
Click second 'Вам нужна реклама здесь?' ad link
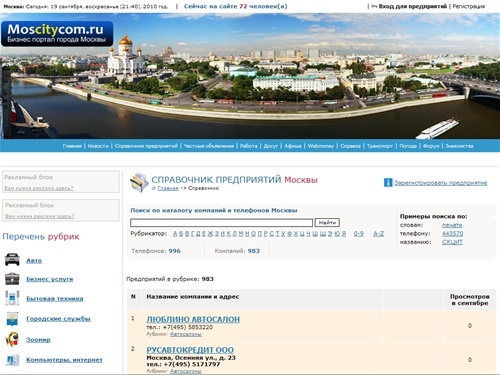[x=39, y=216]
